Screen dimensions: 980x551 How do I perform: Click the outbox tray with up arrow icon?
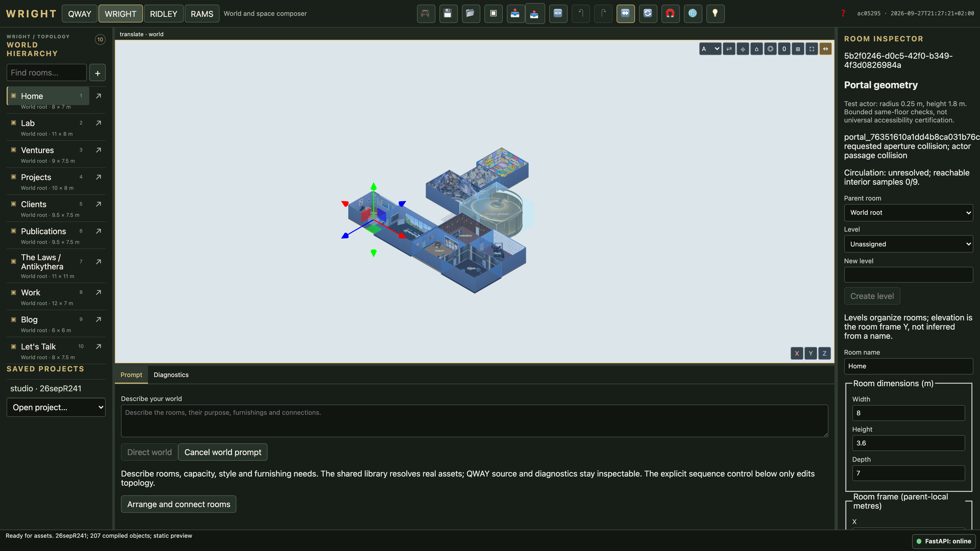tap(534, 14)
